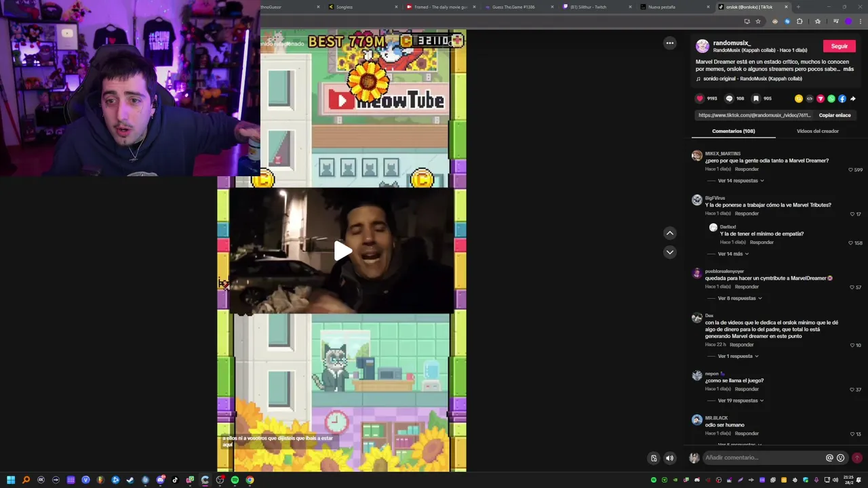868x488 pixels.
Task: Expand 'Ver 14 respuestas' replies
Action: (741, 181)
